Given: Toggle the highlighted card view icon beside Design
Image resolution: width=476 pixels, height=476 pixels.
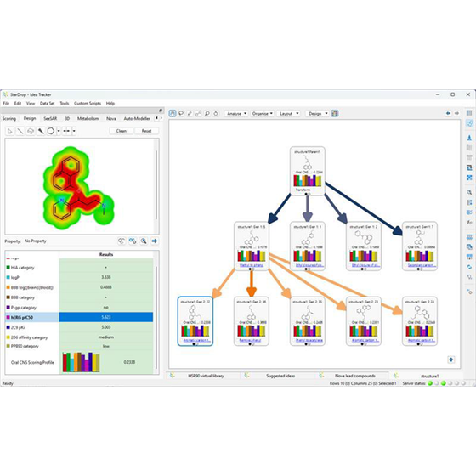Looking at the screenshot, I should point(335,114).
